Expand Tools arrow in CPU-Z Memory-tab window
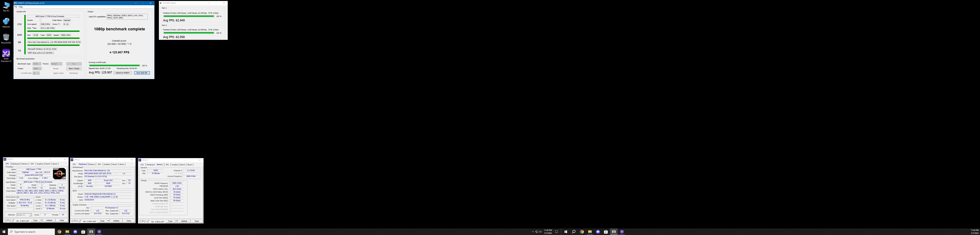 [176, 221]
